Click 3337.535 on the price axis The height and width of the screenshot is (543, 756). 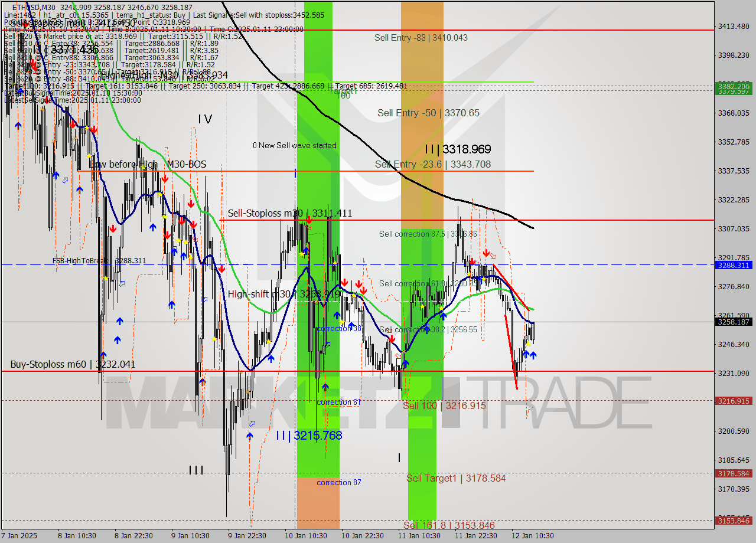point(734,171)
